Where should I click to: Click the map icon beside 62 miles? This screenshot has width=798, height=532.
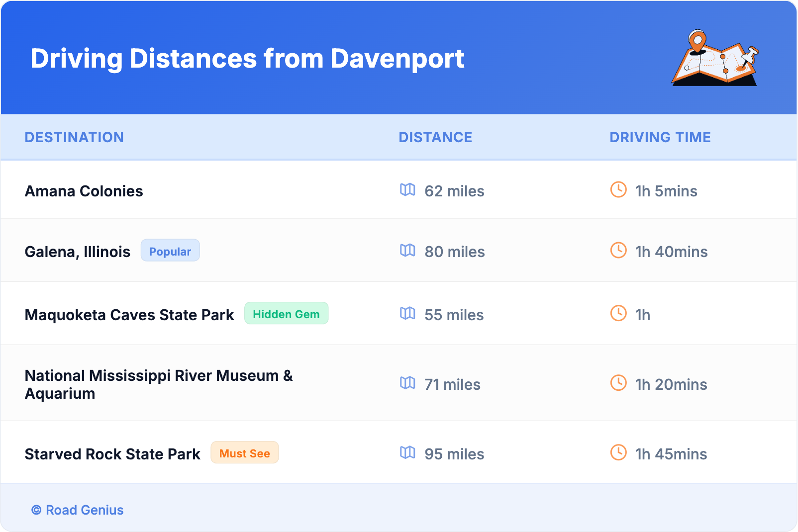407,190
